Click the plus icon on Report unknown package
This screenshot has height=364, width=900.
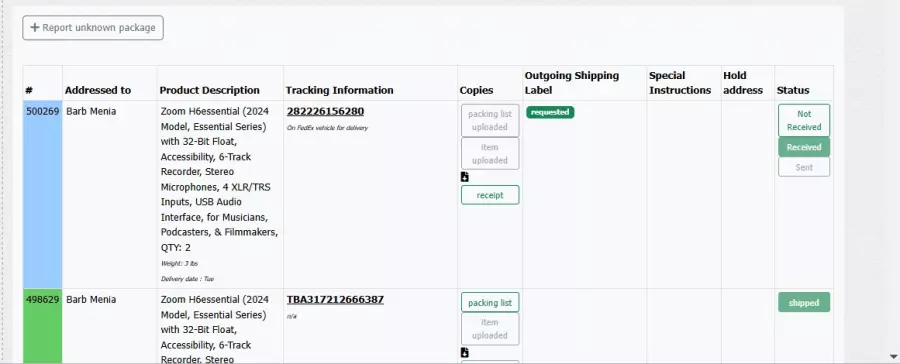coord(34,28)
